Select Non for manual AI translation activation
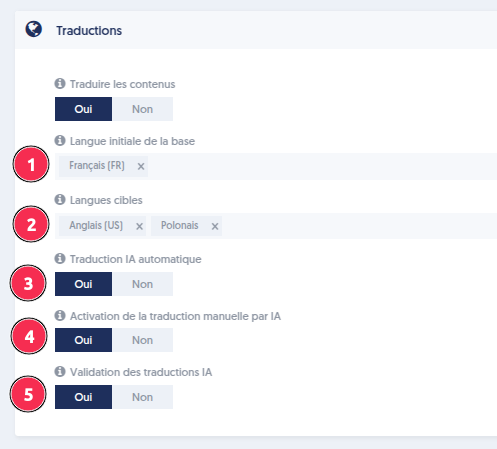 [x=142, y=340]
